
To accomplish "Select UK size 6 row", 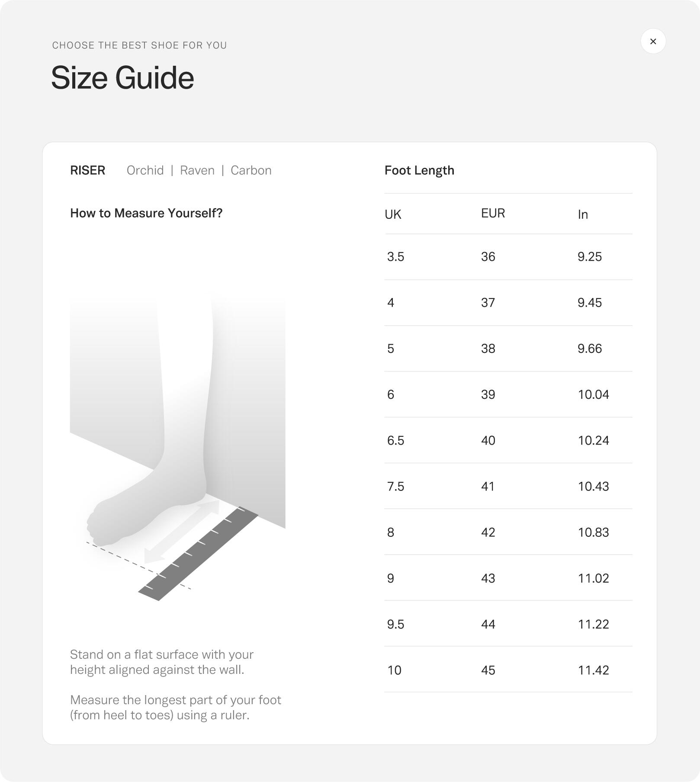I will tap(508, 394).
